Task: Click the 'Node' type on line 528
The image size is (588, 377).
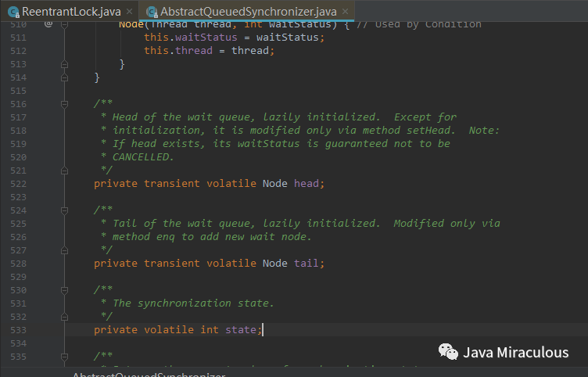Action: pos(275,264)
